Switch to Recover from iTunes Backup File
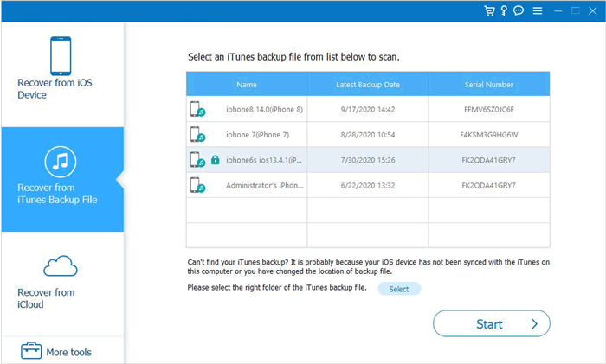The width and height of the screenshot is (606, 364). [x=62, y=180]
